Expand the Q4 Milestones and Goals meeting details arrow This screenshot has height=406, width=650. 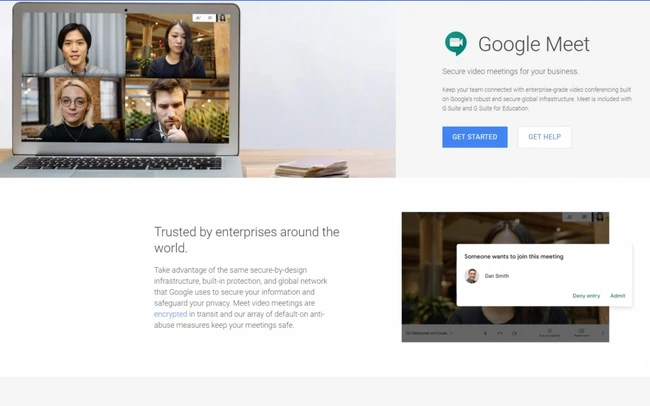(451, 333)
